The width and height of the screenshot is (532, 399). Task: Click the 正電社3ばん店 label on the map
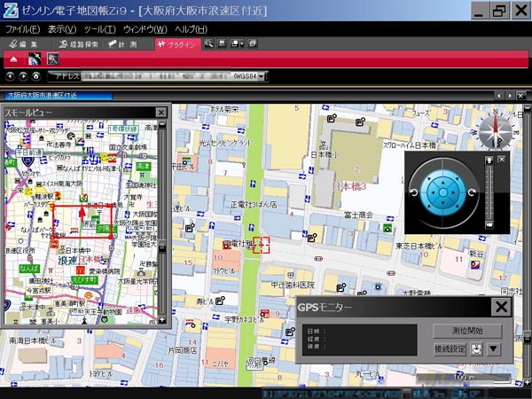tap(254, 204)
